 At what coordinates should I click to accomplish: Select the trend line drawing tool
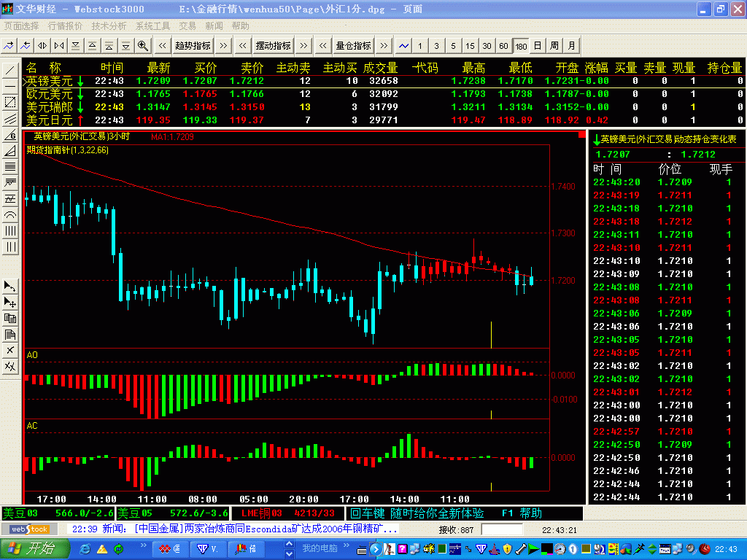pyautogui.click(x=10, y=71)
